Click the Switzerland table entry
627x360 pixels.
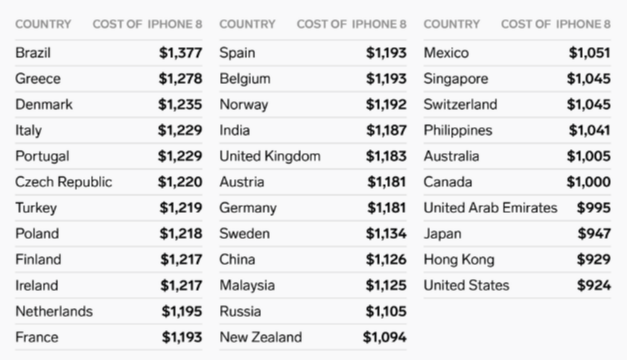click(517, 104)
